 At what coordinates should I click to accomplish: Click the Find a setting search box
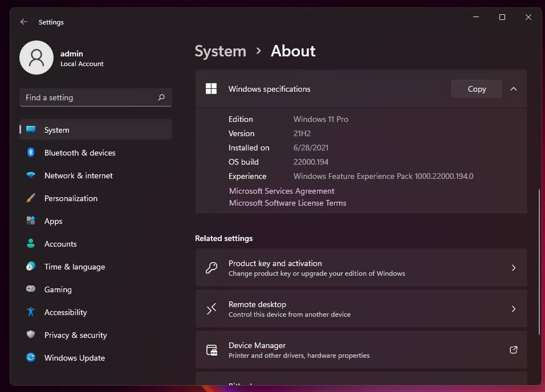coord(95,97)
